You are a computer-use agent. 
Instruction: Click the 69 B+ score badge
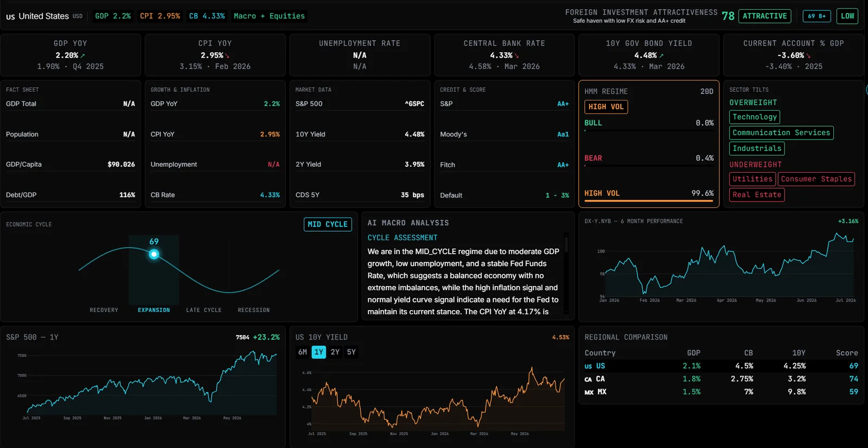tap(816, 16)
